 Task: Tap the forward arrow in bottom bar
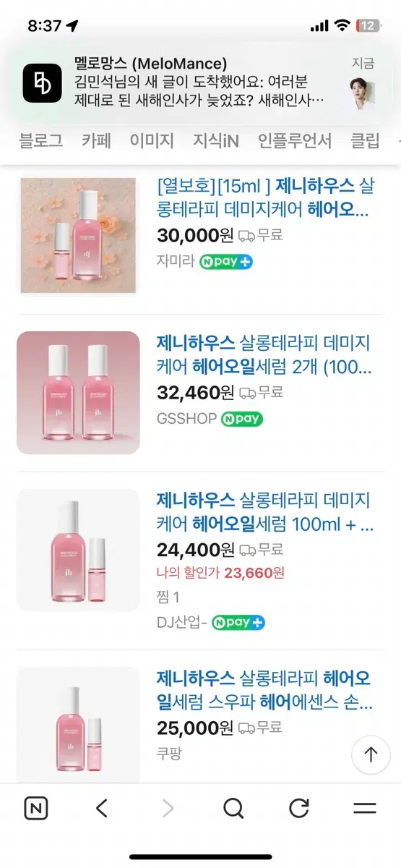pyautogui.click(x=168, y=808)
